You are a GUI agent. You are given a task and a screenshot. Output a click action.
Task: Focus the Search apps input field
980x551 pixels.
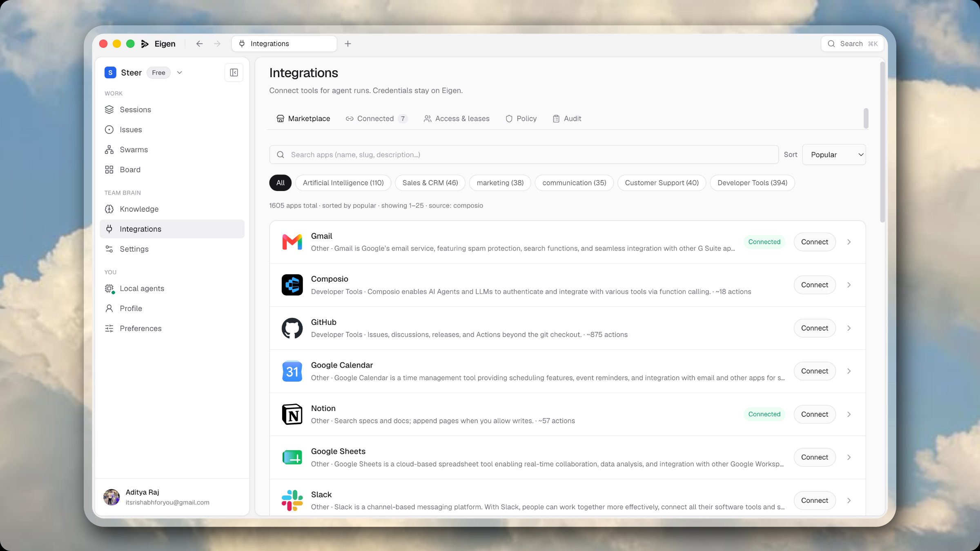pos(524,155)
